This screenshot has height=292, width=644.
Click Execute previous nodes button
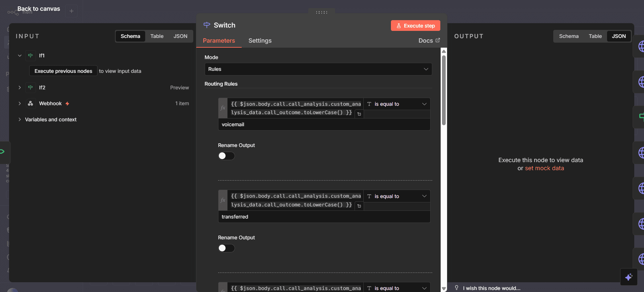coord(63,71)
